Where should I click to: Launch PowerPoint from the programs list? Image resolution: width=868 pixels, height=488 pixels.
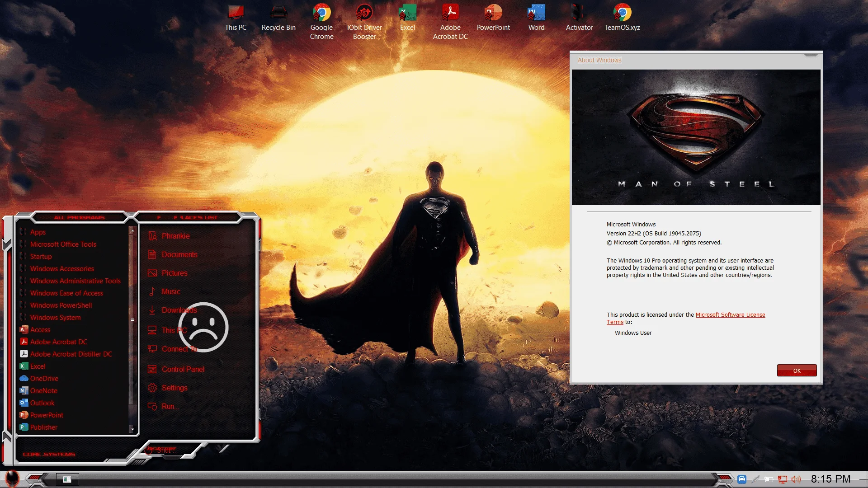[42, 415]
